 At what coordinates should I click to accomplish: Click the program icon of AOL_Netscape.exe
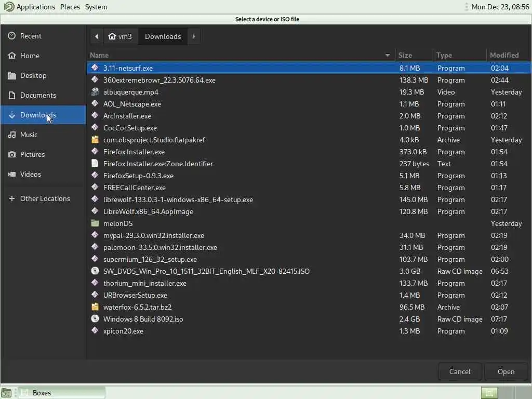(95, 103)
